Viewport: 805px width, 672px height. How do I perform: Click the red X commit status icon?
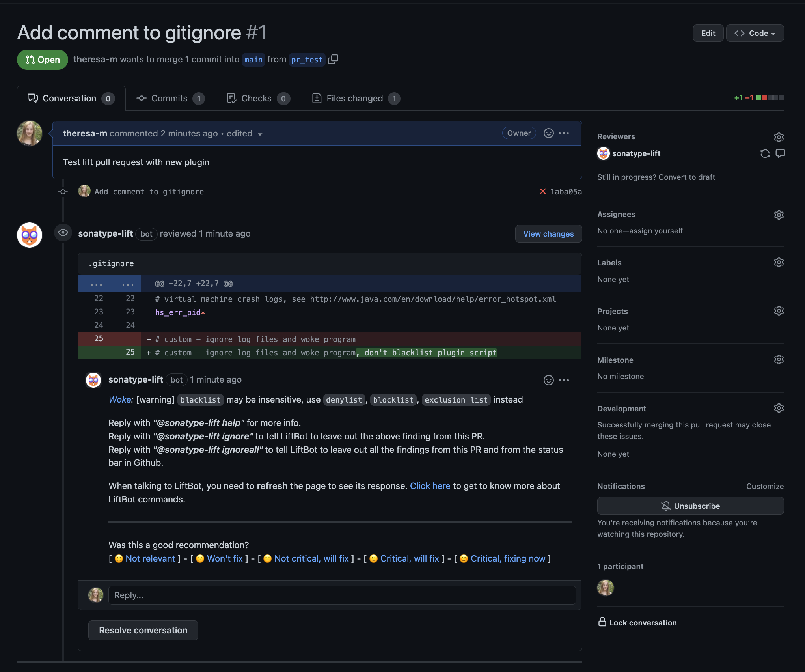click(543, 192)
